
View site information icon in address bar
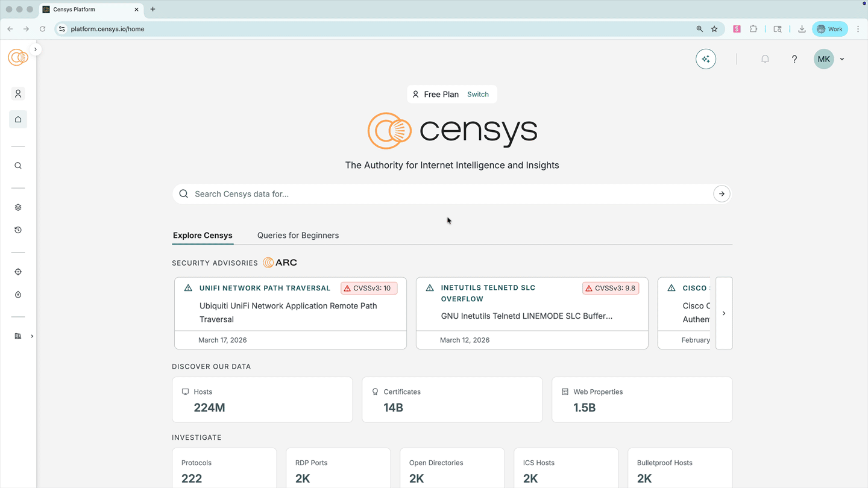(62, 29)
